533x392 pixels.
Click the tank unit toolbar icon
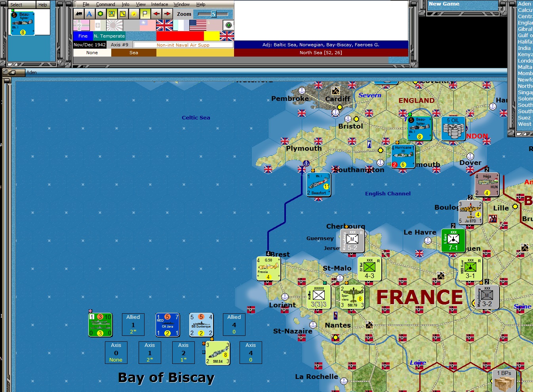tap(79, 14)
